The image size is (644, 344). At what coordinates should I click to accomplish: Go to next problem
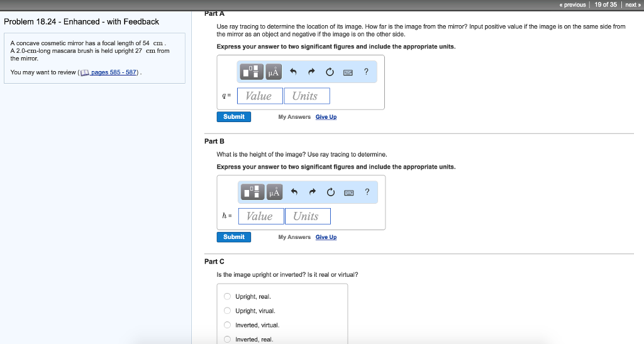pos(633,5)
